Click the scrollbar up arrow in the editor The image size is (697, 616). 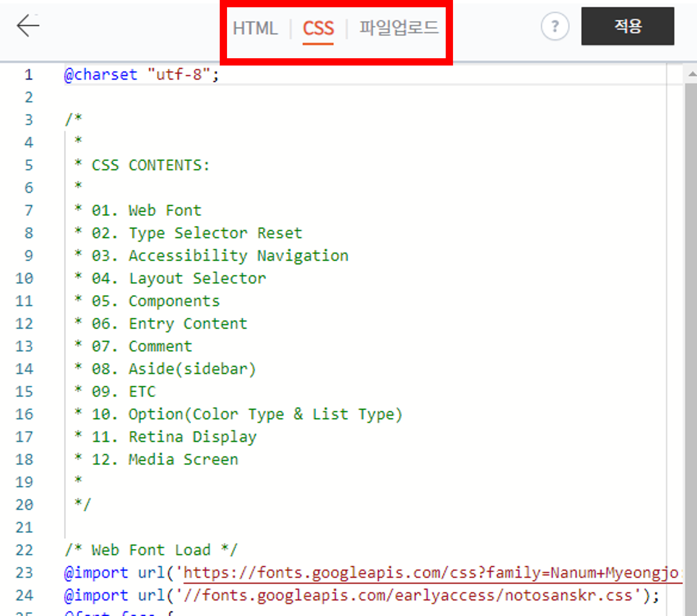691,74
